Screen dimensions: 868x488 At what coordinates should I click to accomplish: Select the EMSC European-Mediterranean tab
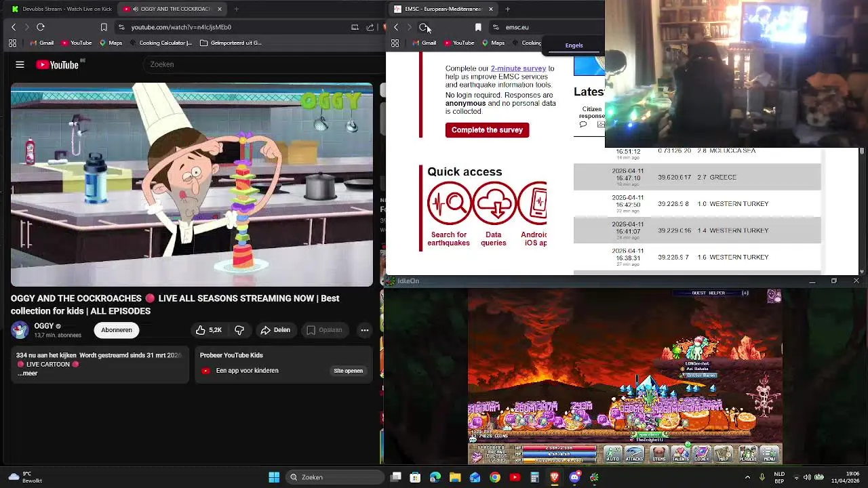[x=443, y=9]
